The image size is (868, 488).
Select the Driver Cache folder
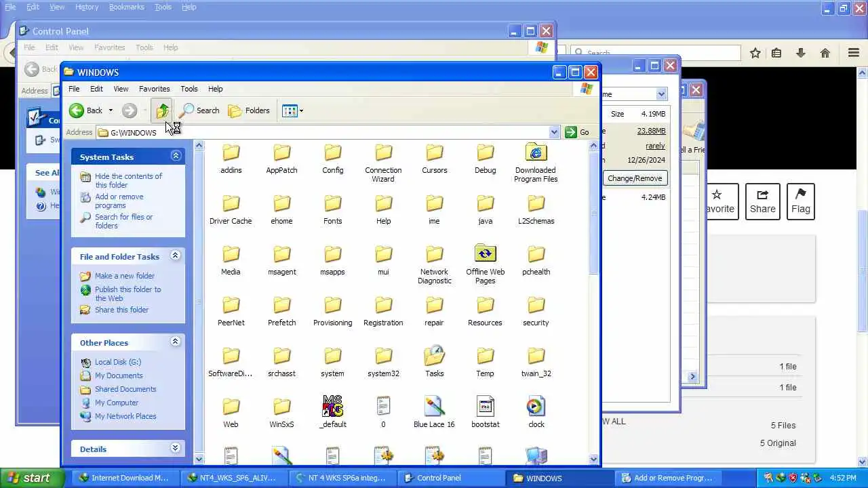pyautogui.click(x=231, y=211)
